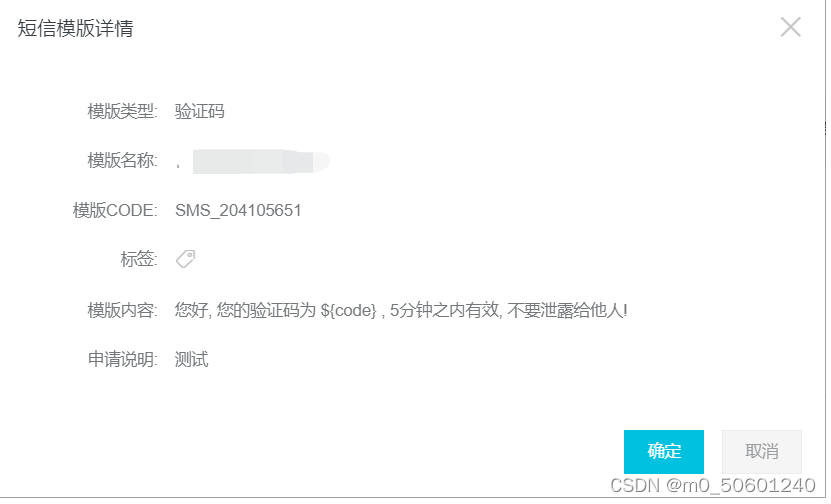Click the 标签 label

(x=139, y=259)
